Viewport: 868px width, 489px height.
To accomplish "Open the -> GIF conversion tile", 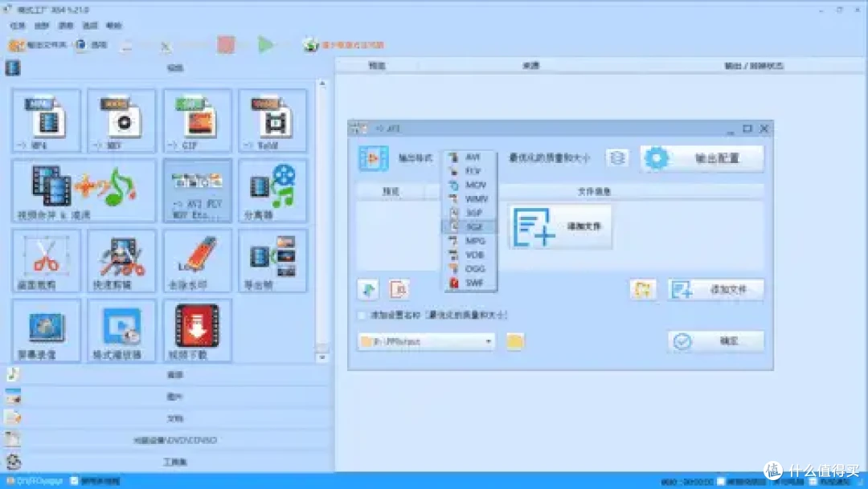I will pyautogui.click(x=198, y=120).
